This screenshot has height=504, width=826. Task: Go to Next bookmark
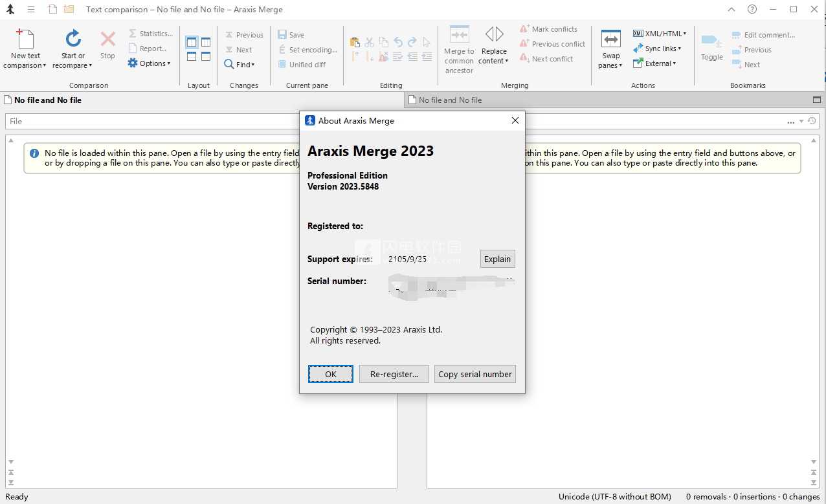[x=746, y=65]
